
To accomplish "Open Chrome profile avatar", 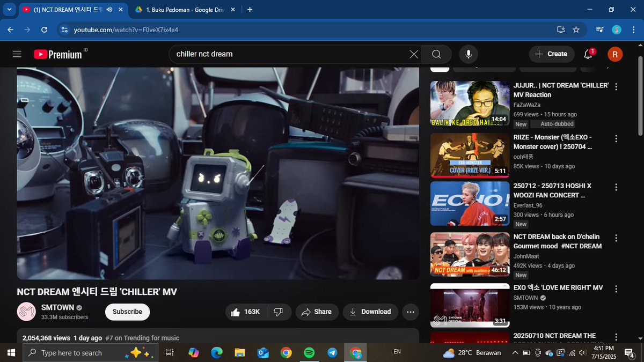I will tap(617, 29).
